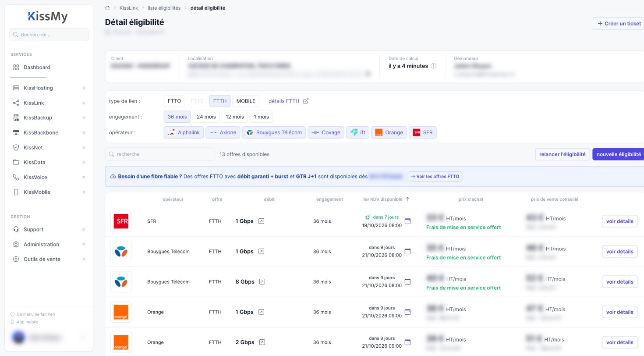
Task: Select the MOBILE link type
Action: click(246, 101)
